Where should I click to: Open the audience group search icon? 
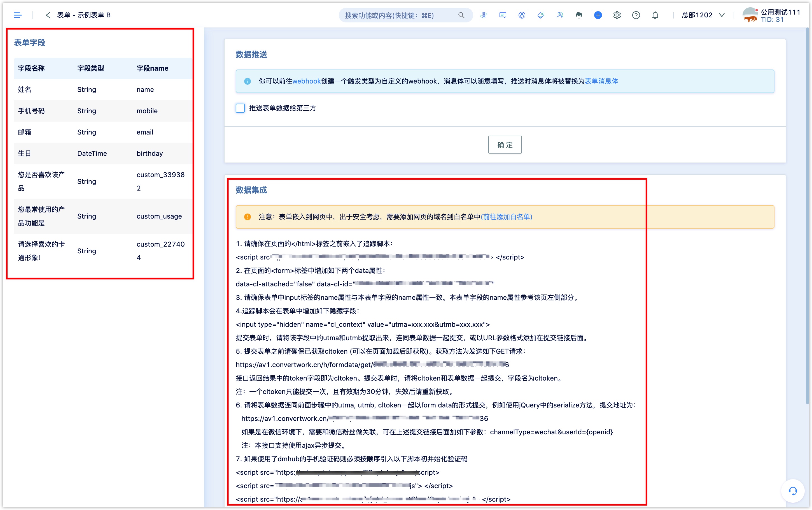tap(560, 15)
